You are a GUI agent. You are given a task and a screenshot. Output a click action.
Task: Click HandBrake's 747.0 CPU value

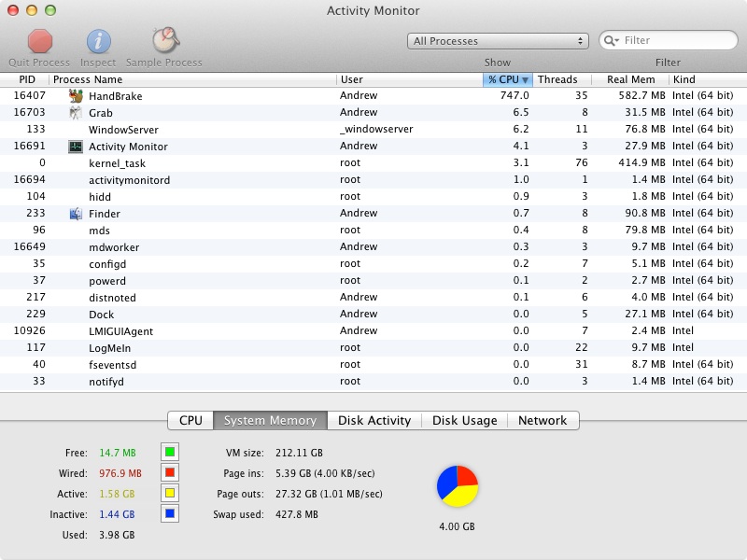(514, 95)
